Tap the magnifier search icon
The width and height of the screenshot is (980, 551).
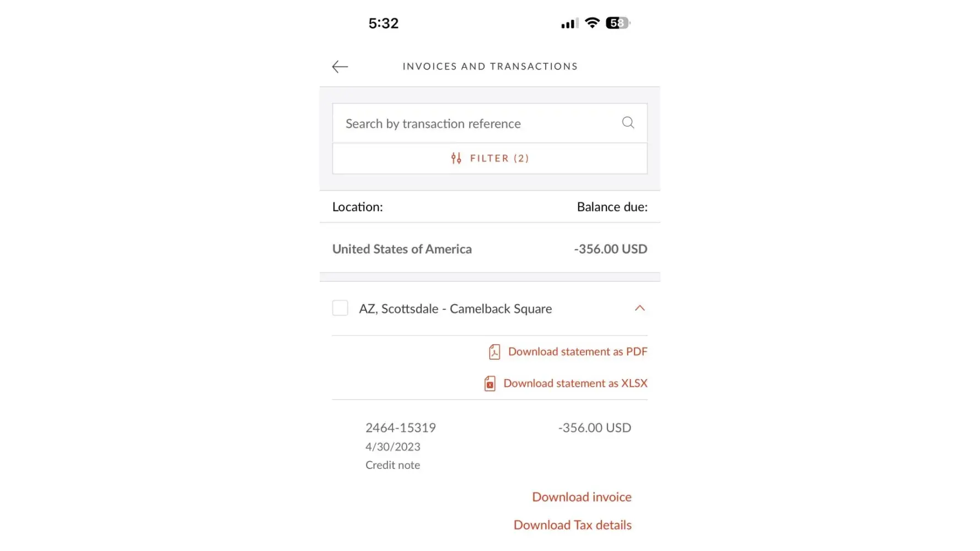point(628,122)
